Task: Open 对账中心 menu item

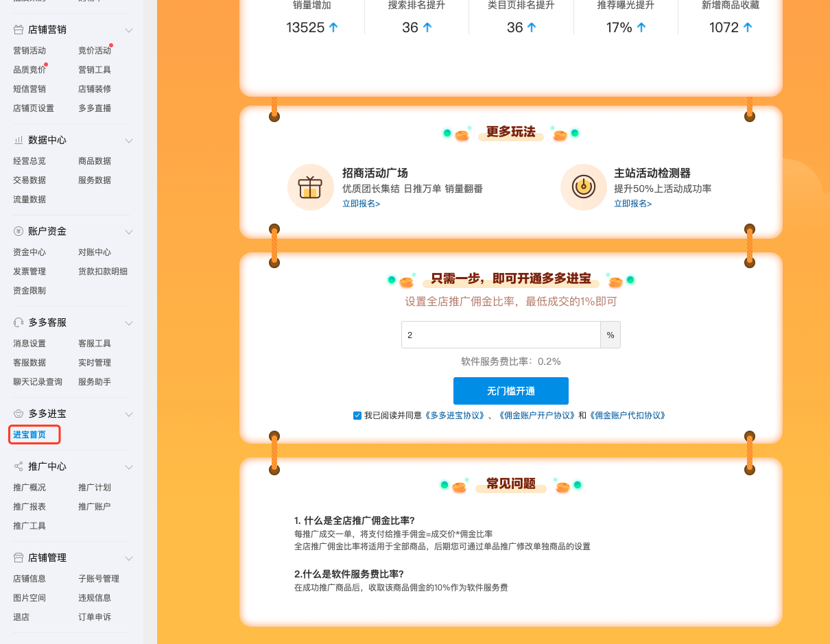Action: [x=95, y=252]
